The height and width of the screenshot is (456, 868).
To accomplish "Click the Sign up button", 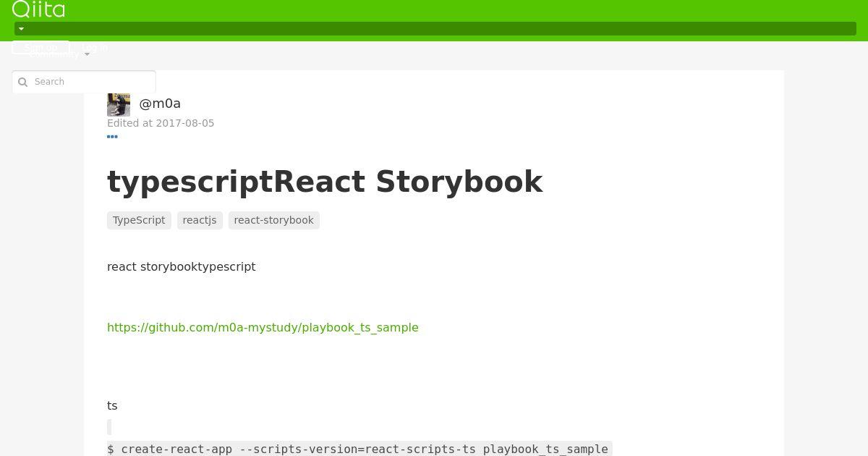I will [x=41, y=48].
